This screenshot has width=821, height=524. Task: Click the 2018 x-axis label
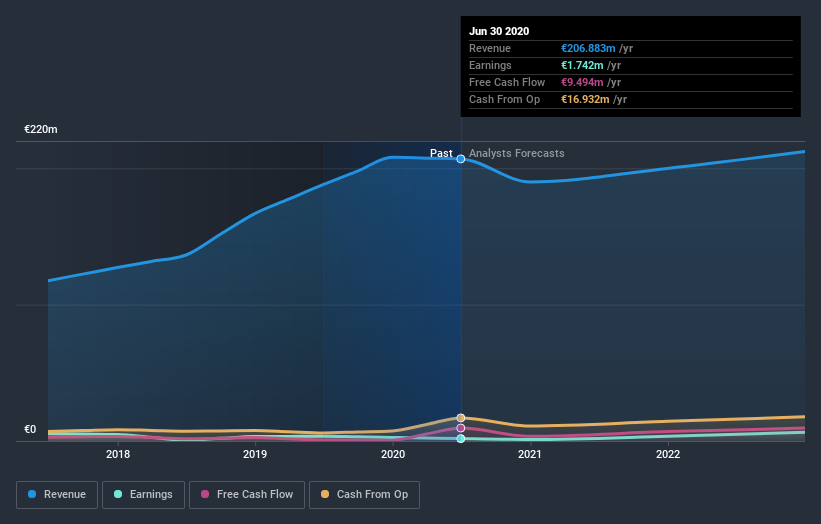[118, 454]
